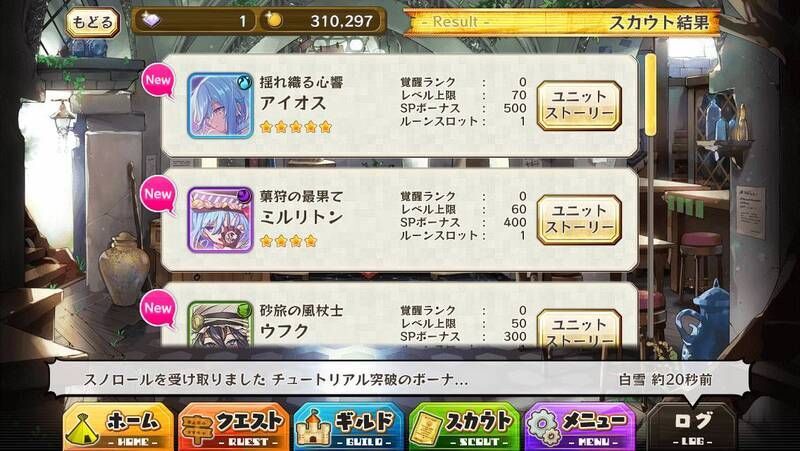Go to ホーム tent tab
This screenshot has height=451, width=800.
pyautogui.click(x=118, y=427)
